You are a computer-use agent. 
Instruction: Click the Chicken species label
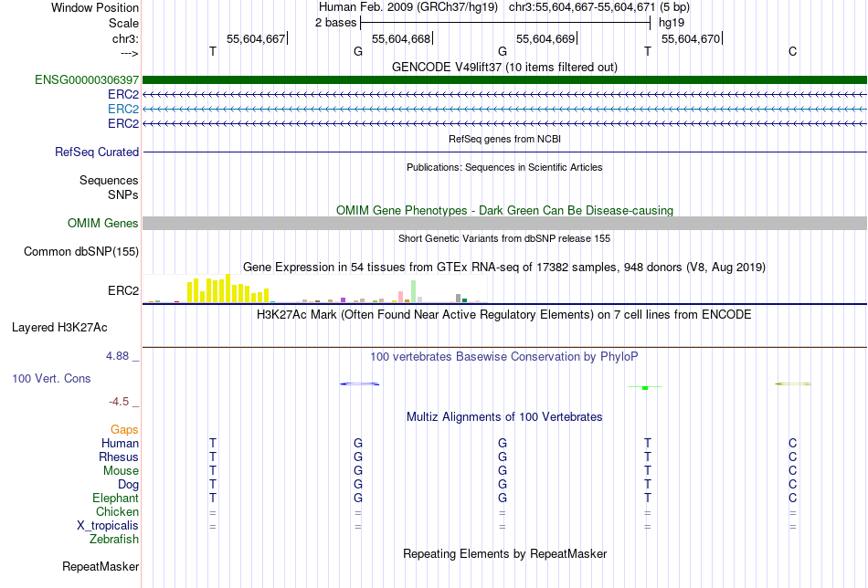[x=117, y=512]
